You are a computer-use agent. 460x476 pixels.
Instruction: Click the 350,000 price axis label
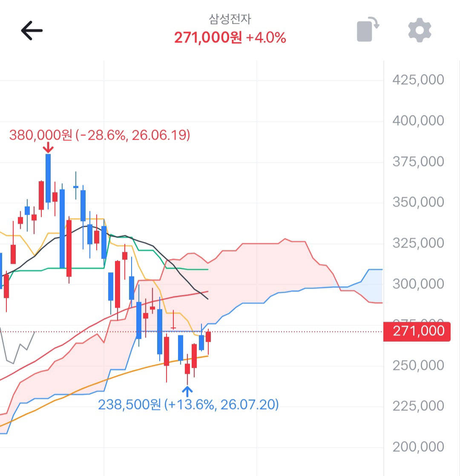click(418, 202)
